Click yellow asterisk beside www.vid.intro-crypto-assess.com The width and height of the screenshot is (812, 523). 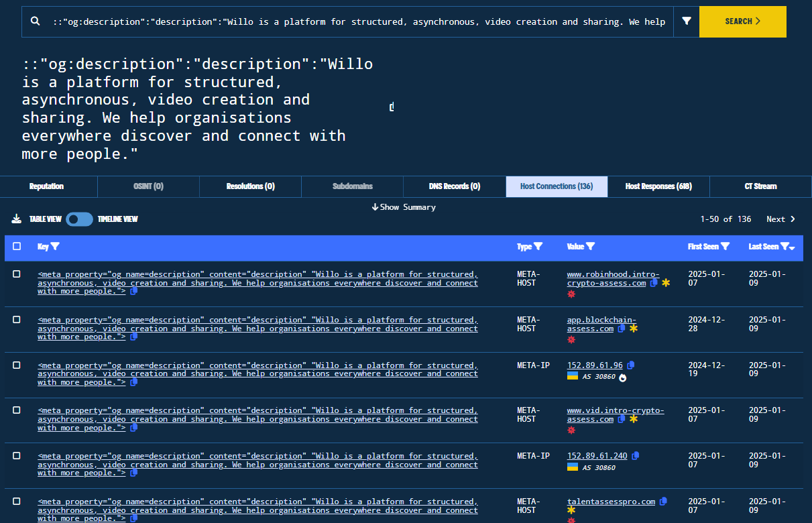click(634, 419)
